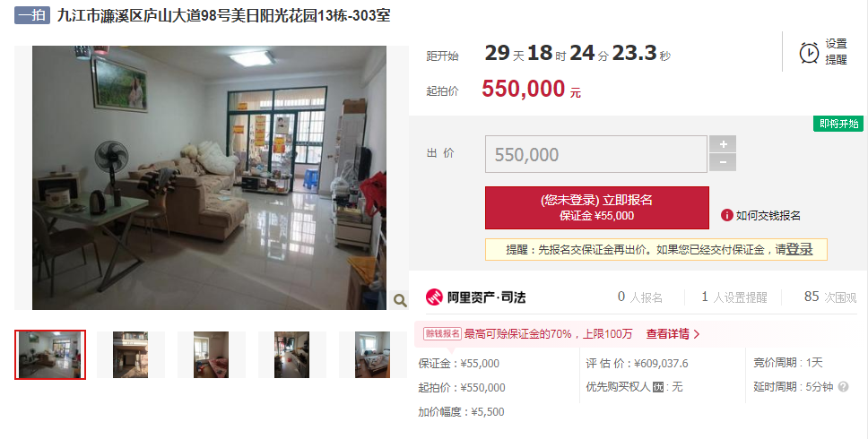Click the 优 priority buyer badge icon

[x=658, y=388]
